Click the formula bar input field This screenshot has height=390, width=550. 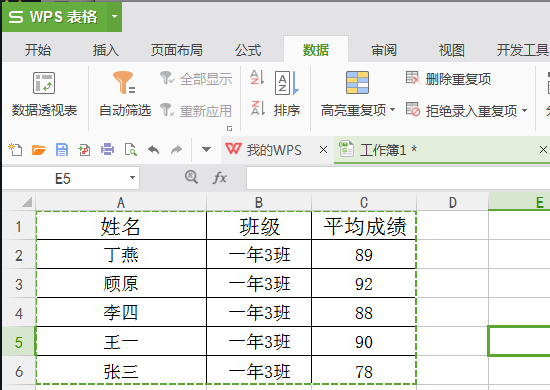[398, 178]
